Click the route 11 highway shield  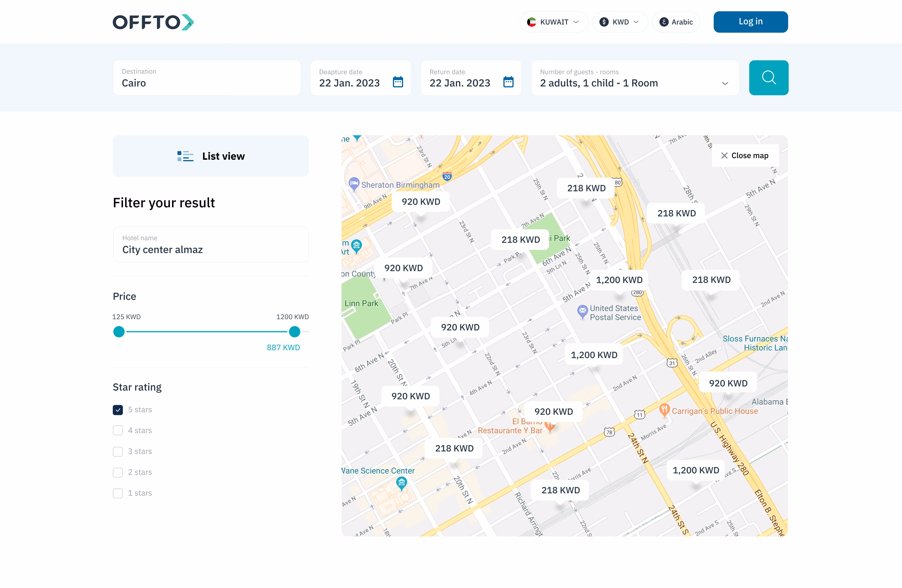pyautogui.click(x=639, y=414)
